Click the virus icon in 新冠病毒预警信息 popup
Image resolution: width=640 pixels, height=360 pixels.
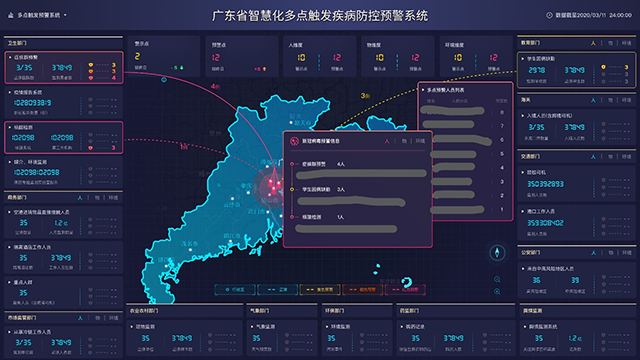294,141
